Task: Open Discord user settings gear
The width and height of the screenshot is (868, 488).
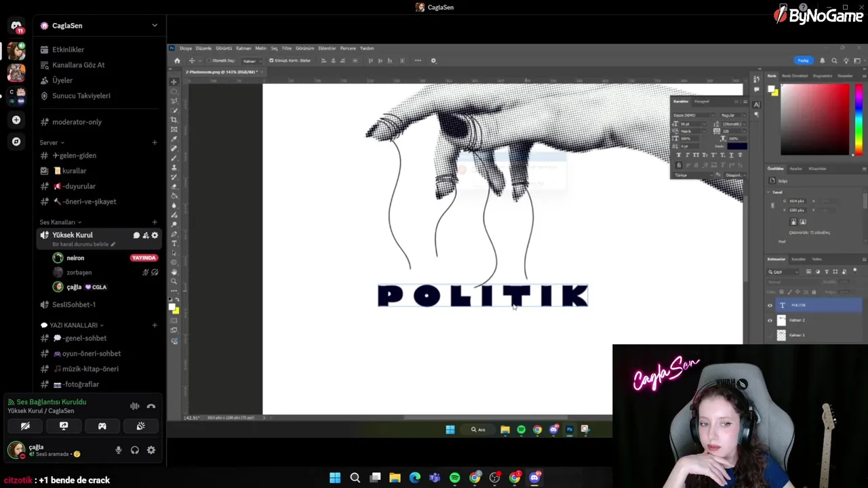Action: tap(151, 450)
